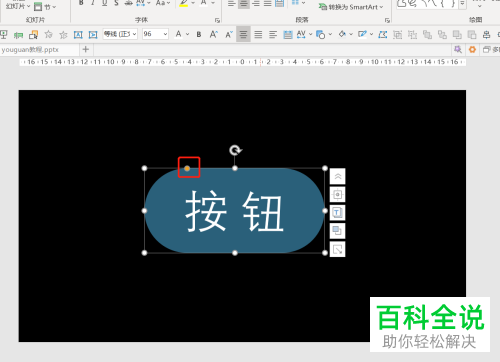Apply ribbon font color A
This screenshot has height=362, width=500.
[x=203, y=3]
